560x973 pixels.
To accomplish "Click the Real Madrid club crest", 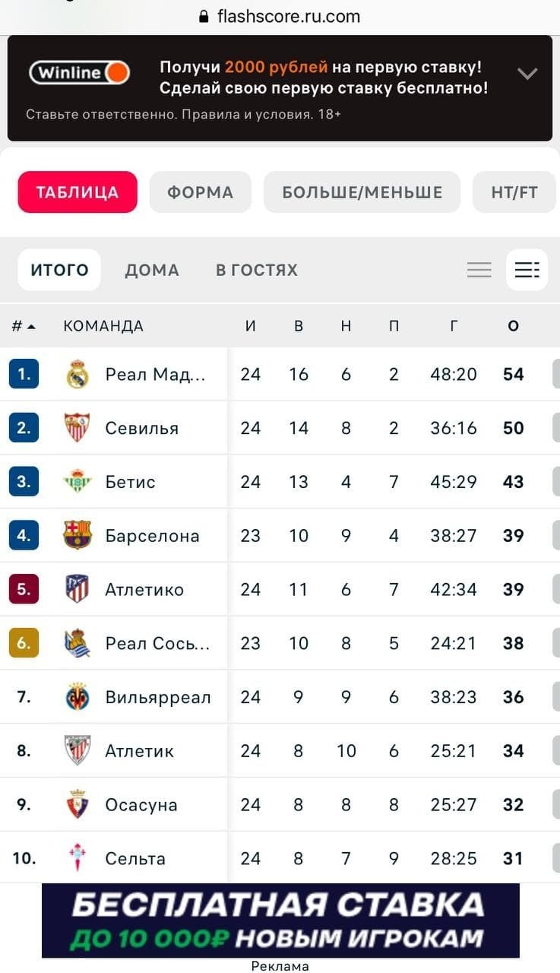I will coord(78,374).
